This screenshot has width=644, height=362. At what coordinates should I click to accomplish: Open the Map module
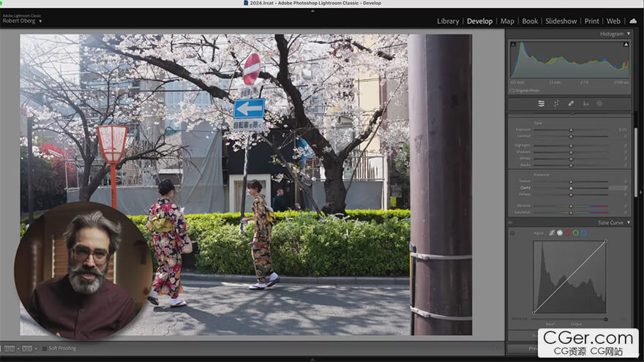[x=507, y=21]
